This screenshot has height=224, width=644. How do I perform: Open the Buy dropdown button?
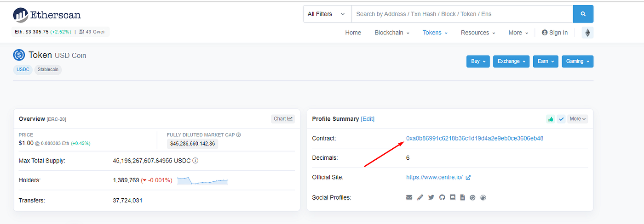pos(478,62)
